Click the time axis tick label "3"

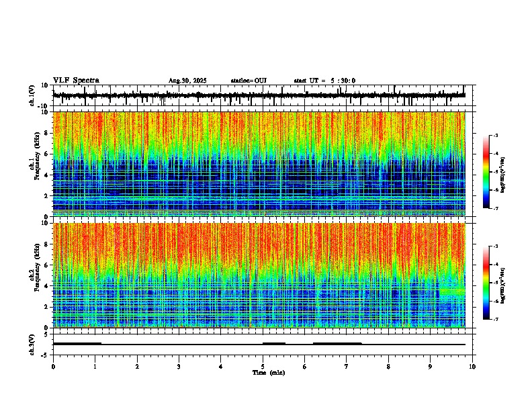point(179,367)
